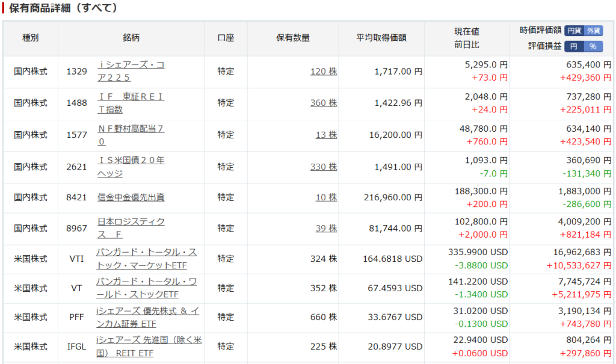Screen dimensions: 616x364
Task: Show profit/loss as % percentage
Action: point(593,46)
